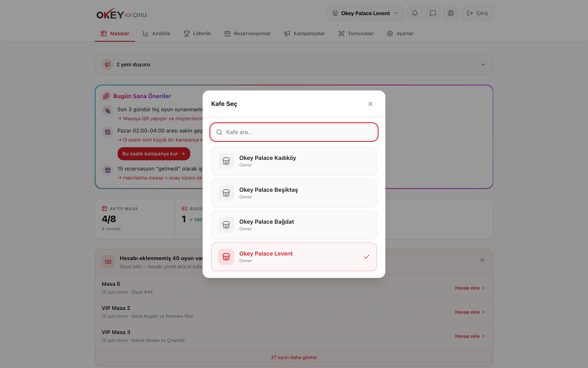The image size is (588, 368).
Task: Pick the selected Okey Palace Levent entry
Action: tap(294, 257)
